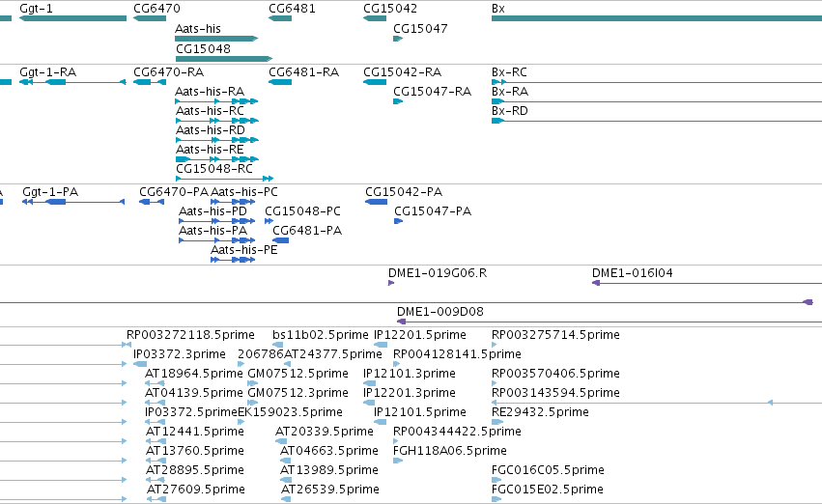The width and height of the screenshot is (822, 504).
Task: Click the RP003143594.5prime EST label
Action: click(555, 393)
